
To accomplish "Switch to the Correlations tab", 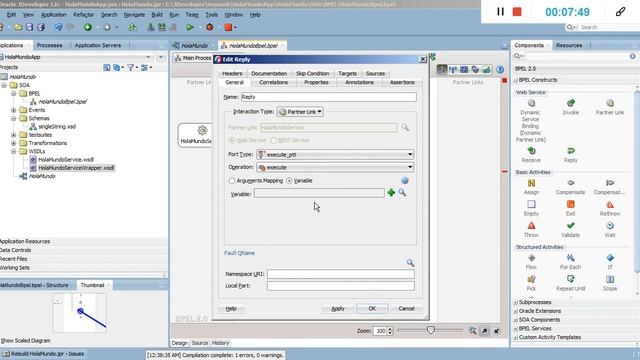I will pos(273,82).
